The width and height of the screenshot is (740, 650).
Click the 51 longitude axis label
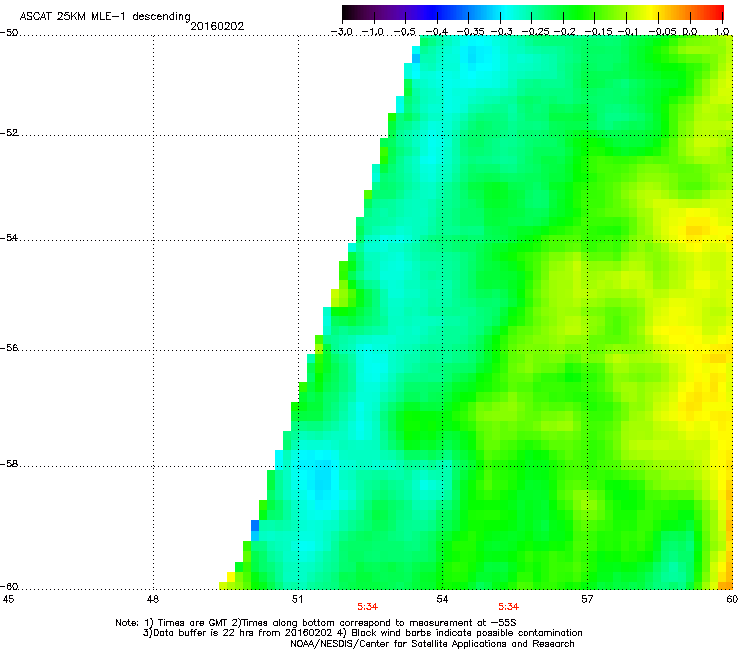click(x=297, y=599)
